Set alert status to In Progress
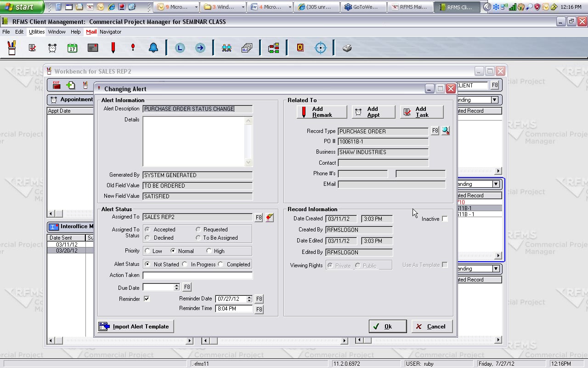Image resolution: width=588 pixels, height=368 pixels. [x=185, y=264]
